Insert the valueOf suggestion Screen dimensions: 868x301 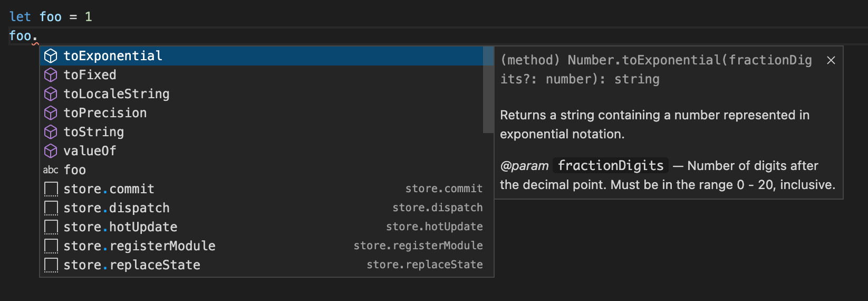click(x=90, y=151)
